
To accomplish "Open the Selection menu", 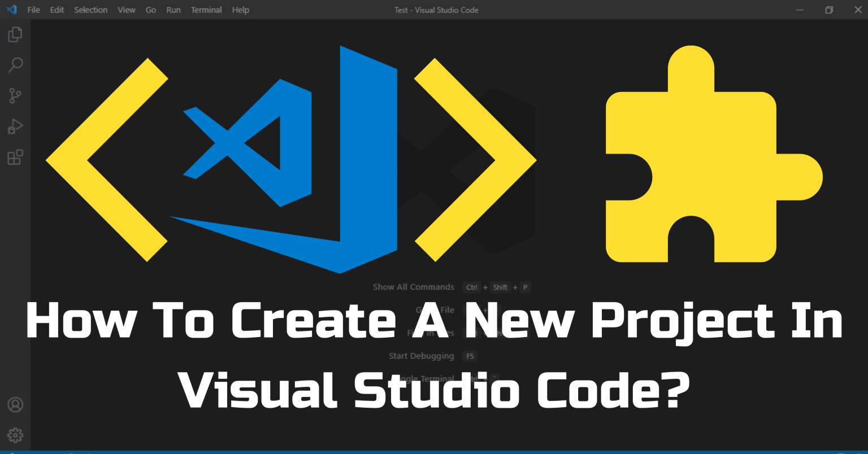I will pos(90,10).
